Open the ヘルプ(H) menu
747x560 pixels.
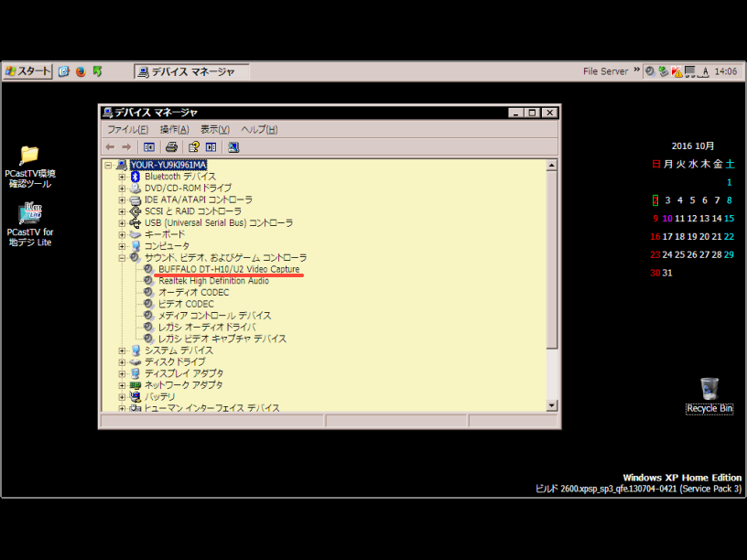[x=259, y=130]
